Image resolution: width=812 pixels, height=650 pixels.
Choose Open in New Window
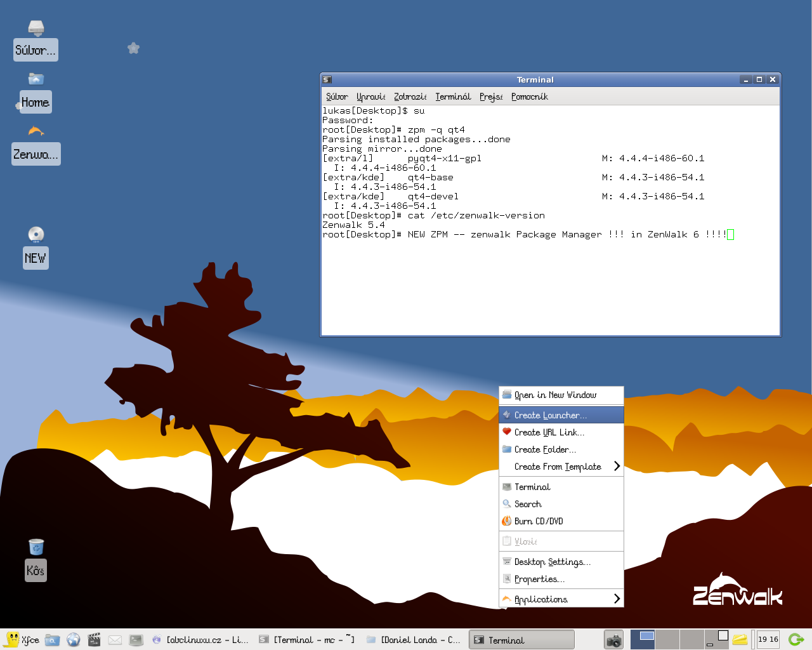tap(561, 395)
